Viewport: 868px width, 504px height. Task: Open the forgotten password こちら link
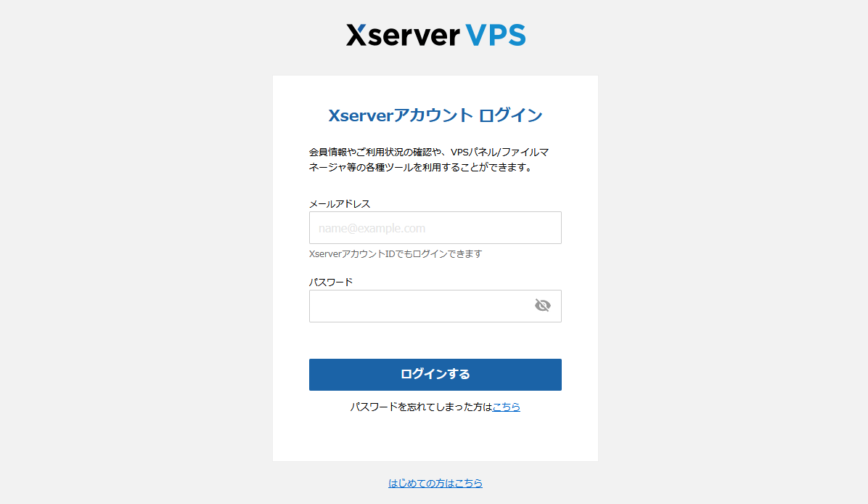[x=506, y=407]
